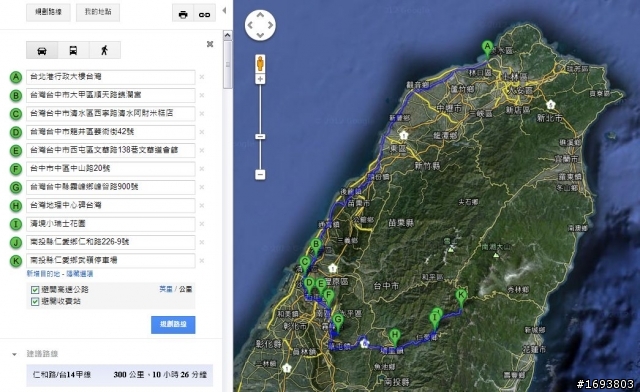This screenshot has height=392, width=640.
Task: Click green marker C in the waypoint list
Action: pos(16,114)
